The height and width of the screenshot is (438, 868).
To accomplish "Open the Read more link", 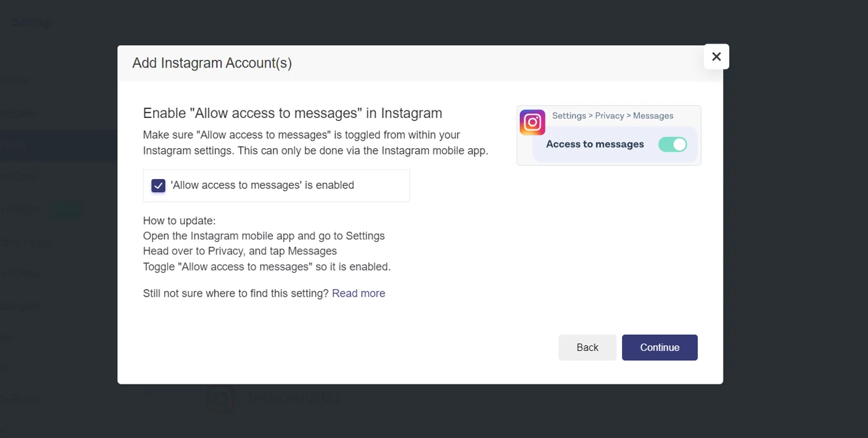I will (358, 293).
